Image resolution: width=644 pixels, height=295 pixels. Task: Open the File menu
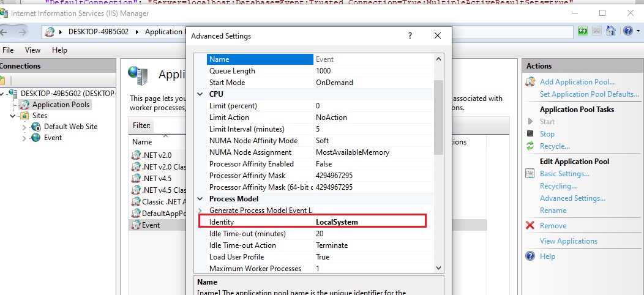[x=8, y=50]
